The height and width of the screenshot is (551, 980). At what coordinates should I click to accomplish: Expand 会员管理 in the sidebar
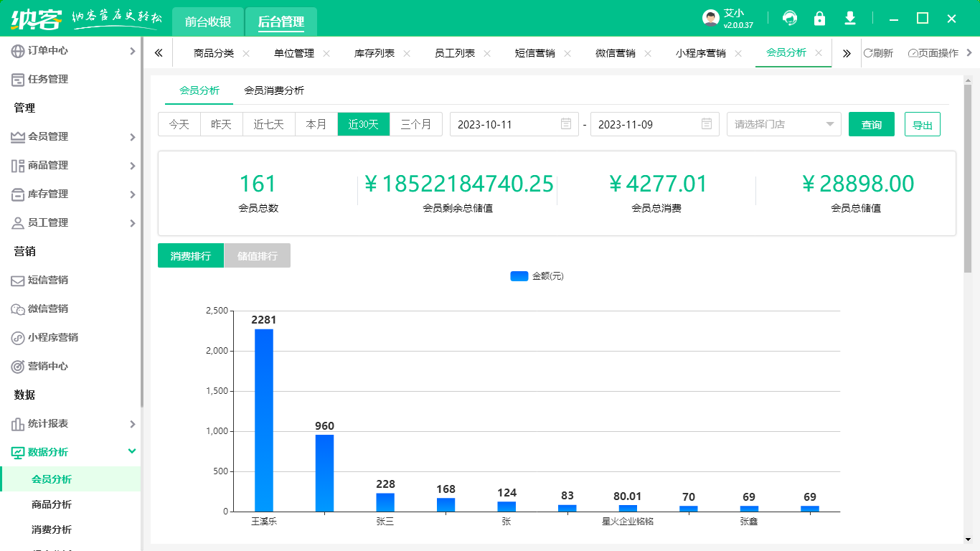70,136
